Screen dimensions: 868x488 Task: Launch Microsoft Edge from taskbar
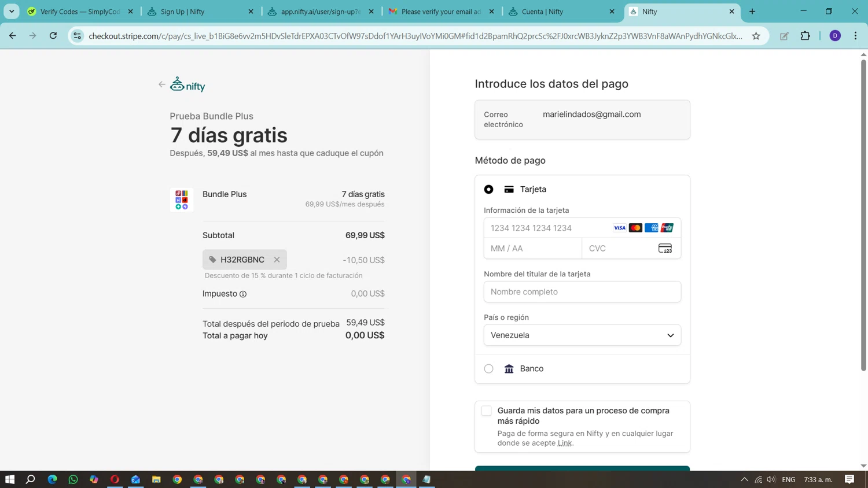52,479
